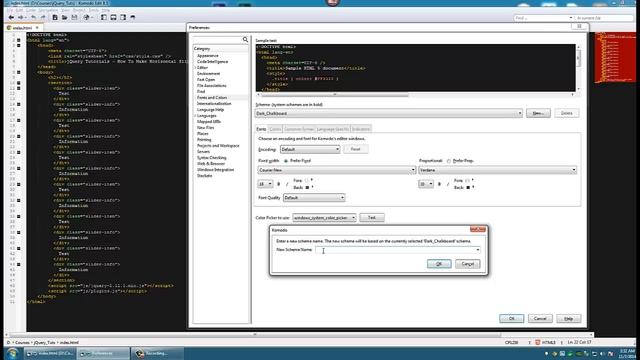
Task: Click the Save file toolbar icon
Action: pos(74,18)
